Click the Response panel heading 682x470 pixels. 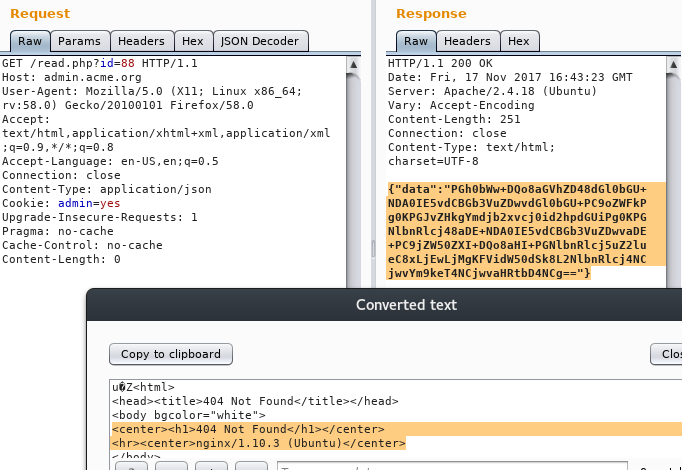point(431,13)
